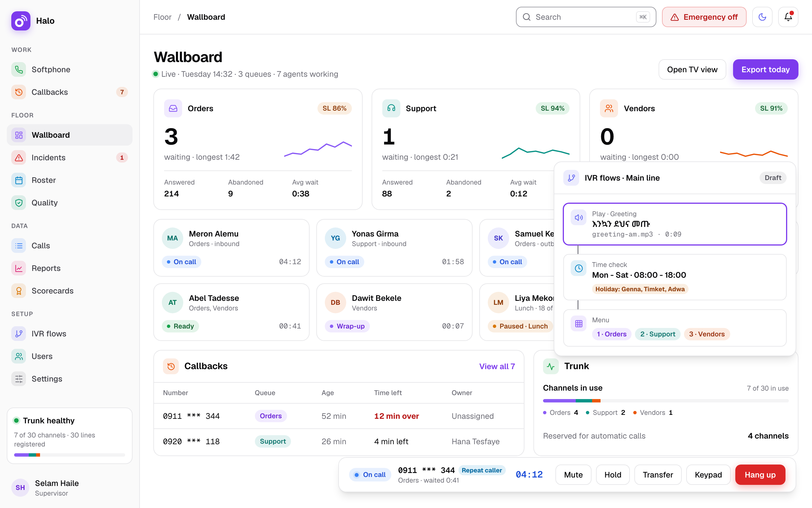Open the Floor breadcrumb link
Image resolution: width=812 pixels, height=508 pixels.
(x=162, y=17)
